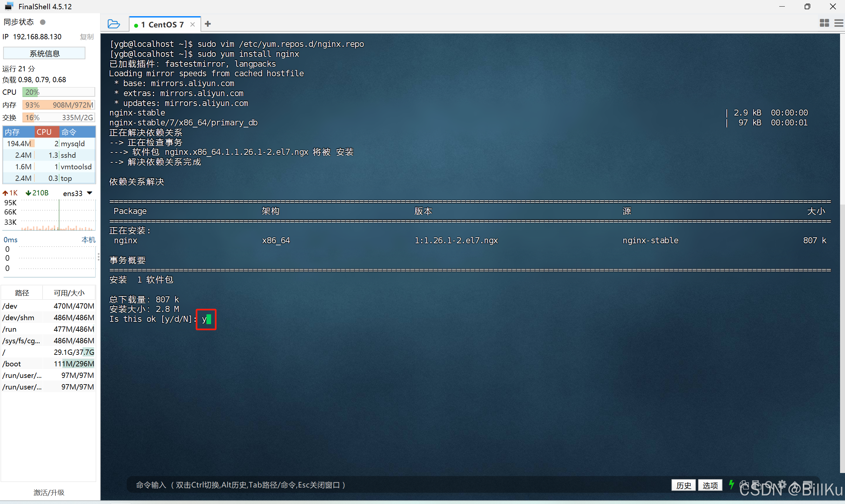845x504 pixels.
Task: Sort disks by 路径 column header
Action: (x=22, y=293)
